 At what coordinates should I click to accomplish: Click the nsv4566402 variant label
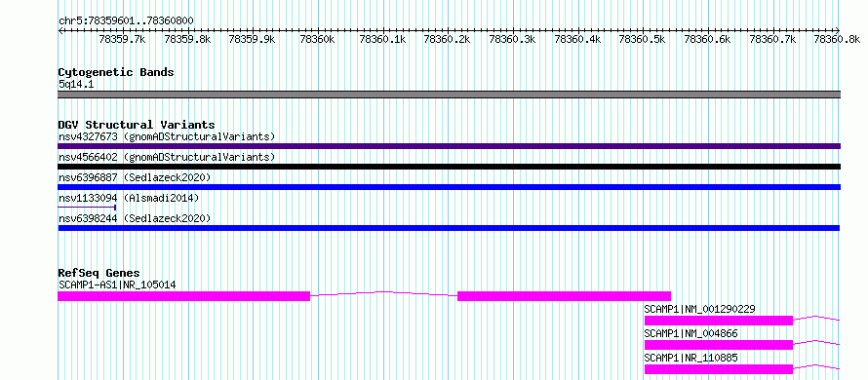[x=166, y=157]
